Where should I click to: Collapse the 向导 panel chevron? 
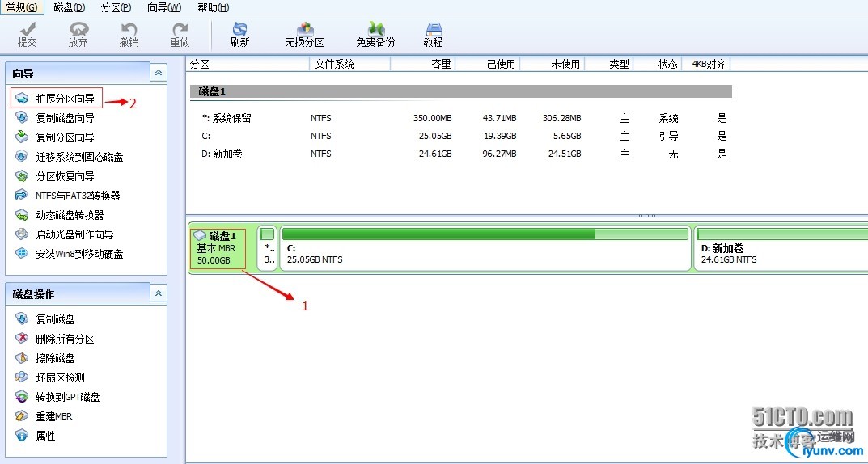tap(159, 73)
